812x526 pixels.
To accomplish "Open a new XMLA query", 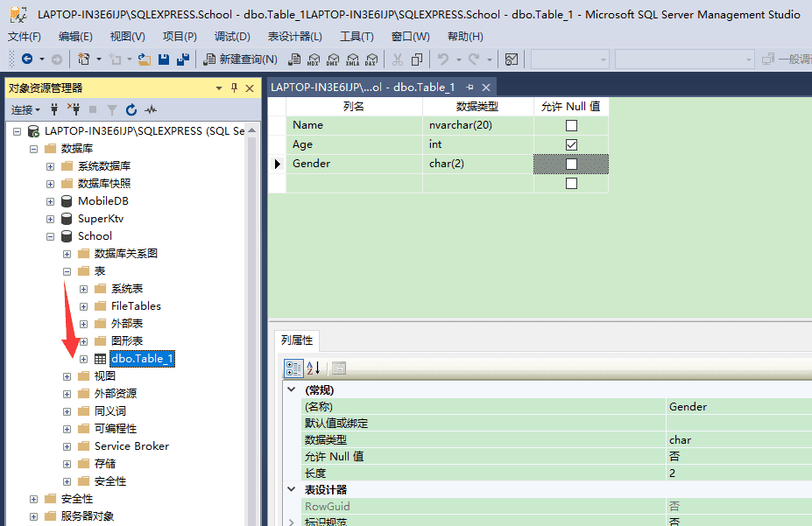I will pos(353,60).
